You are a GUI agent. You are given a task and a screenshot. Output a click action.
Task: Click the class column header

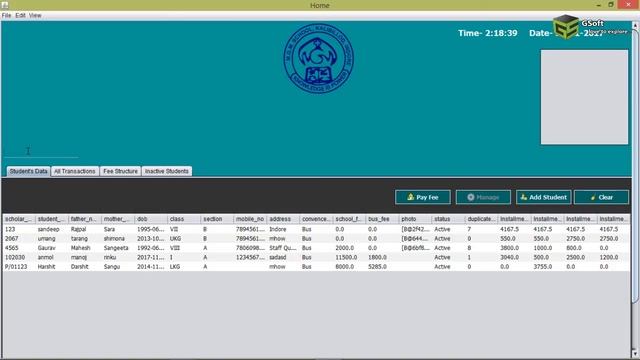[x=184, y=219]
